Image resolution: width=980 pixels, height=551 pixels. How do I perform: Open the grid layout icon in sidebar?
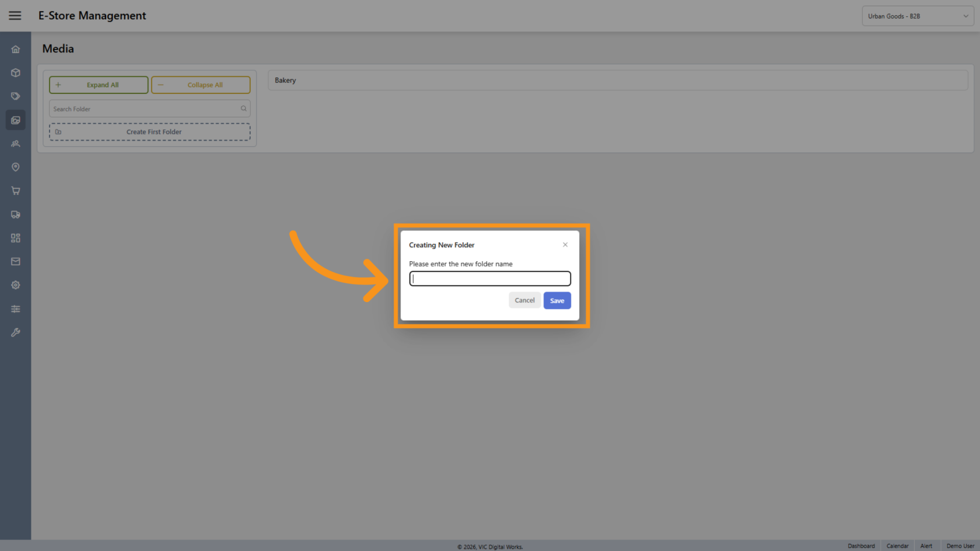(16, 238)
